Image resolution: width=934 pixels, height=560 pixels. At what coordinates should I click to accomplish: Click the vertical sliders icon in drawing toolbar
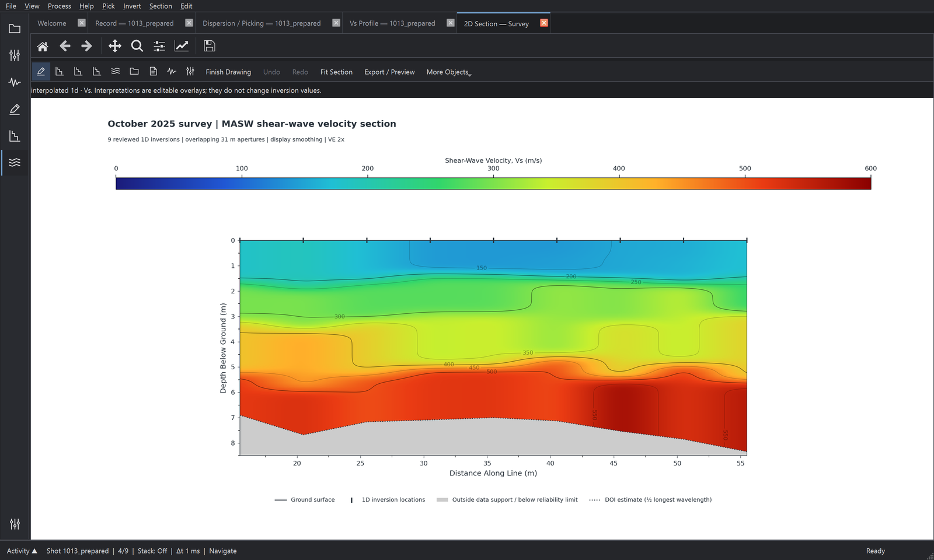click(x=190, y=72)
